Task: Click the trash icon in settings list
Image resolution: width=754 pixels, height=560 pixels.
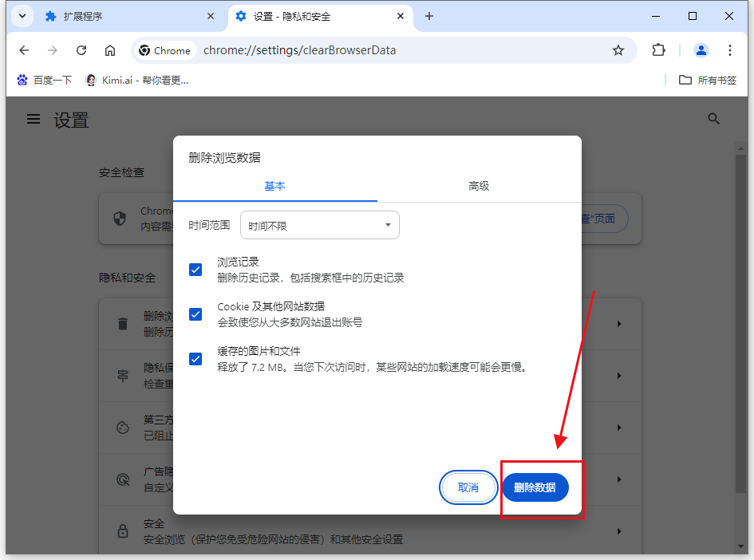Action: [123, 324]
